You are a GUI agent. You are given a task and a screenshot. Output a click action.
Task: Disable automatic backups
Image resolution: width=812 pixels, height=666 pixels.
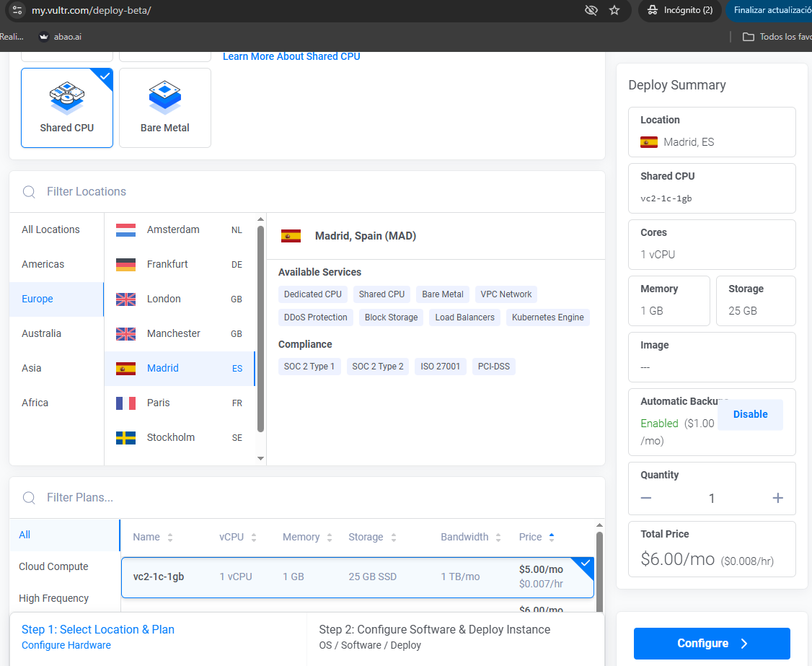pyautogui.click(x=750, y=414)
